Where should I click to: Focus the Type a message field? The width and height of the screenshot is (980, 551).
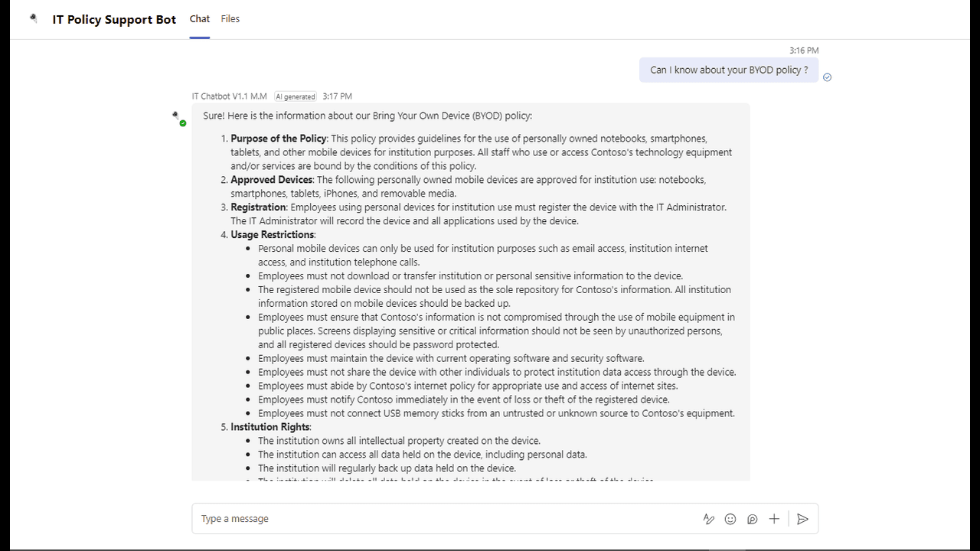click(x=444, y=519)
